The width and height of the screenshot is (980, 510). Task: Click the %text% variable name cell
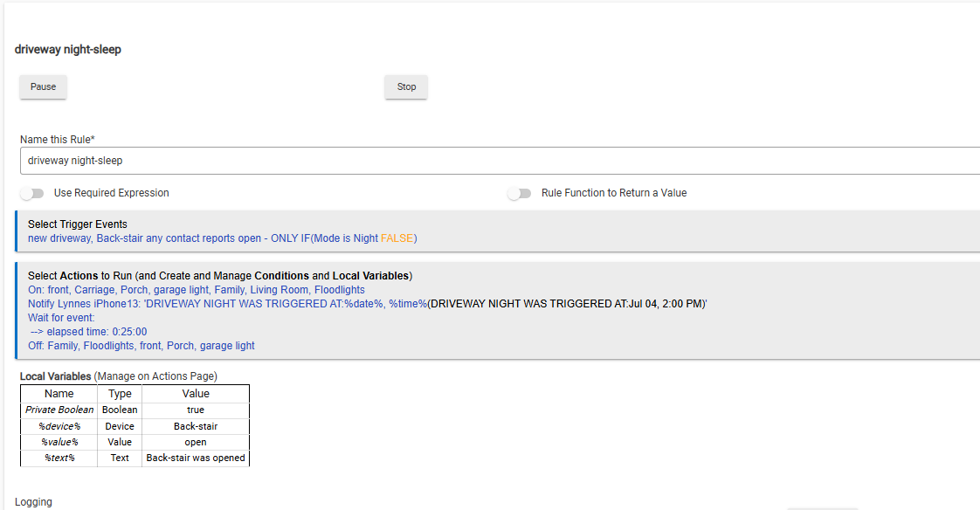click(59, 458)
